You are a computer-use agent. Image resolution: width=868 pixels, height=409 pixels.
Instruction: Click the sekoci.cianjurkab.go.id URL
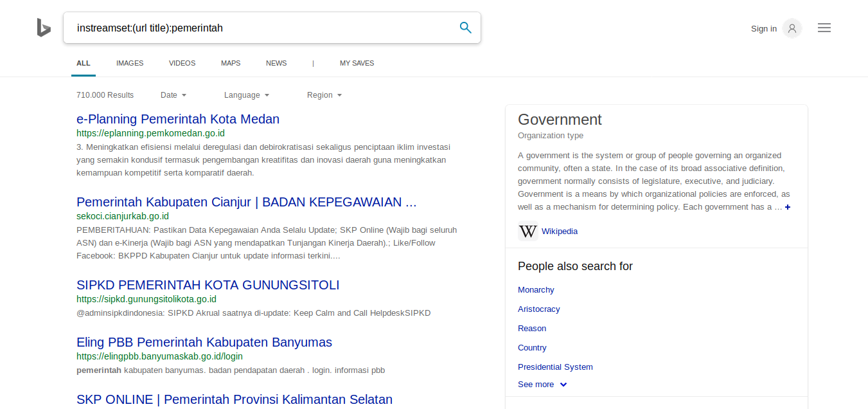coord(123,217)
